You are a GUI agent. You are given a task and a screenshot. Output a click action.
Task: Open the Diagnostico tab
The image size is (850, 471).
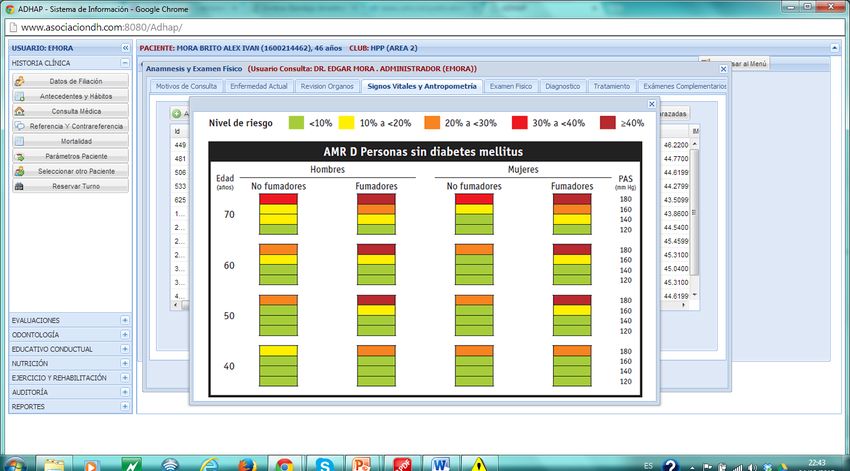[562, 86]
